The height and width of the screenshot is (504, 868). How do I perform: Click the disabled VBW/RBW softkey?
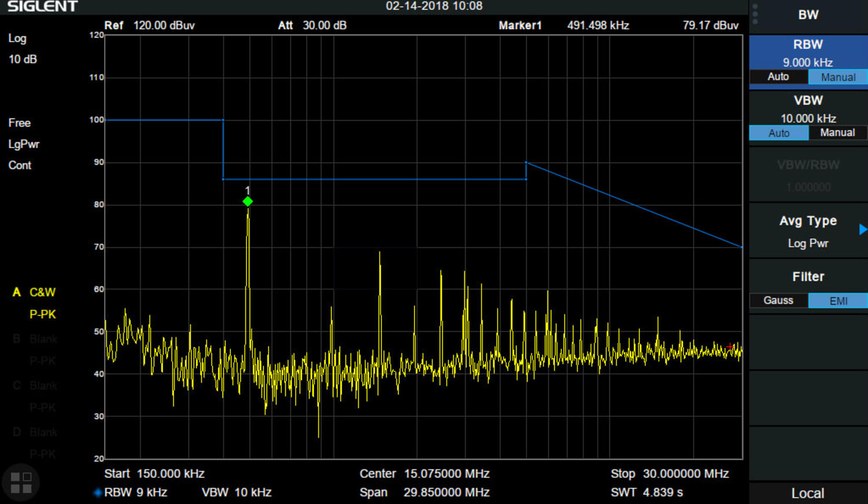pyautogui.click(x=808, y=175)
